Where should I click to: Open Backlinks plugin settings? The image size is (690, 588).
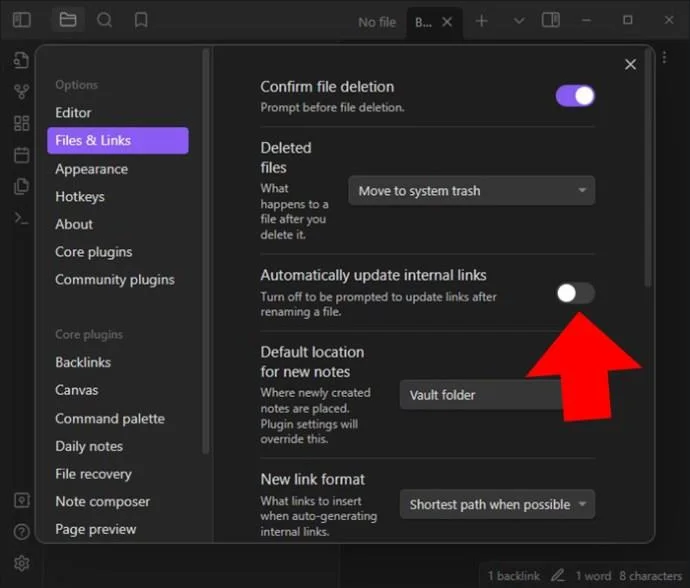pyautogui.click(x=117, y=362)
